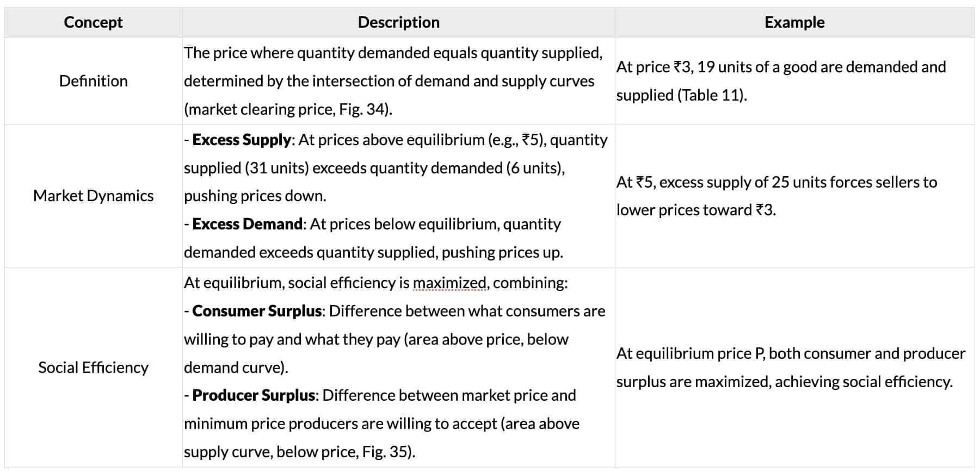Click the example starting 'At price ₹3'
This screenshot has height=473, width=980.
(x=781, y=67)
